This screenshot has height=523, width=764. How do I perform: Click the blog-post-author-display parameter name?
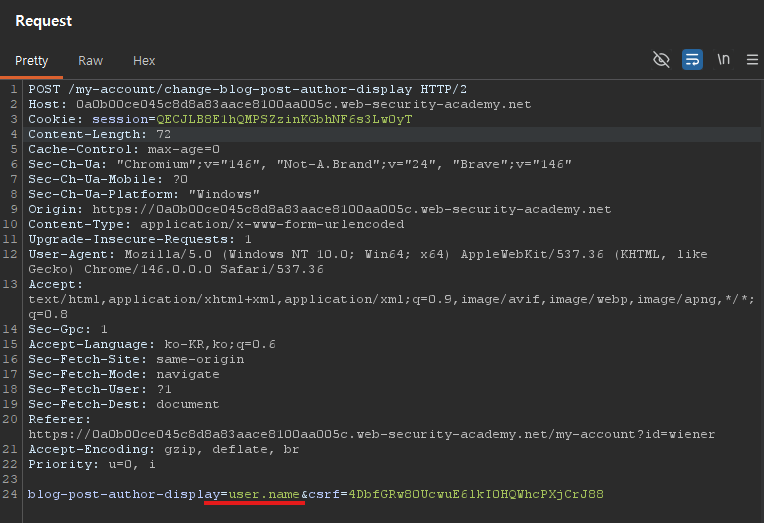click(124, 494)
